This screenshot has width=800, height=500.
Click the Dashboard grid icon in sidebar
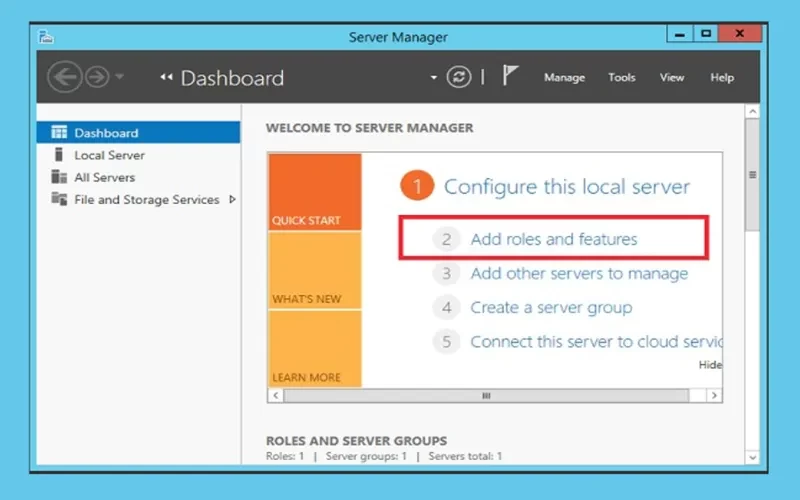(x=59, y=133)
